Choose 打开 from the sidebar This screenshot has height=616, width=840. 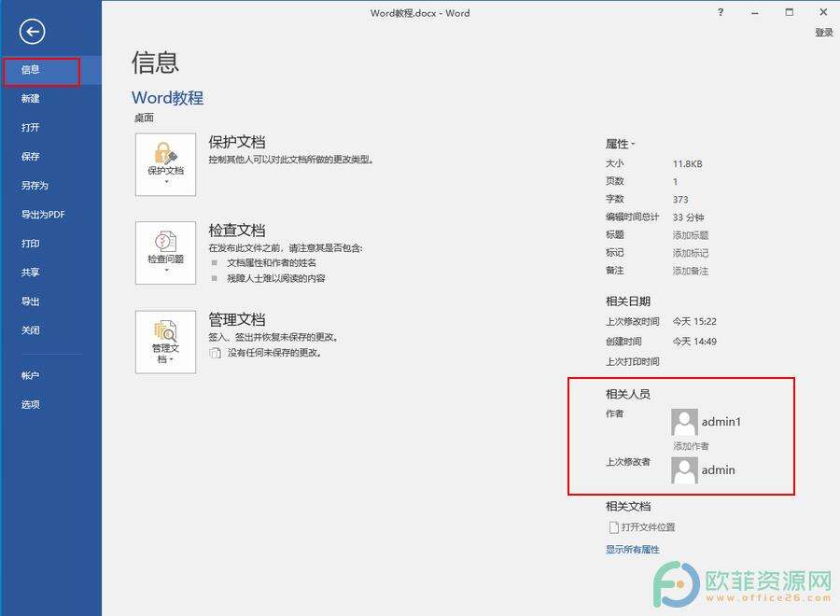(31, 128)
